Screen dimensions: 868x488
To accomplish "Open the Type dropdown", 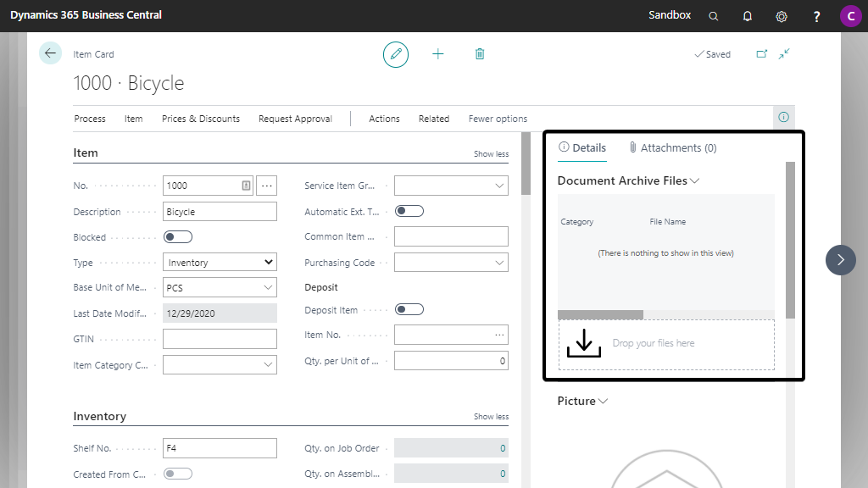I will pyautogui.click(x=220, y=263).
